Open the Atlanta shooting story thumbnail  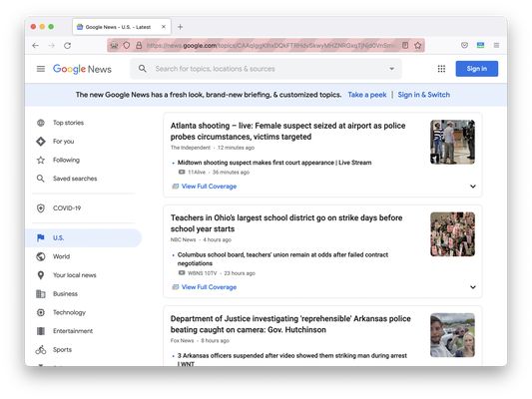pyautogui.click(x=452, y=142)
